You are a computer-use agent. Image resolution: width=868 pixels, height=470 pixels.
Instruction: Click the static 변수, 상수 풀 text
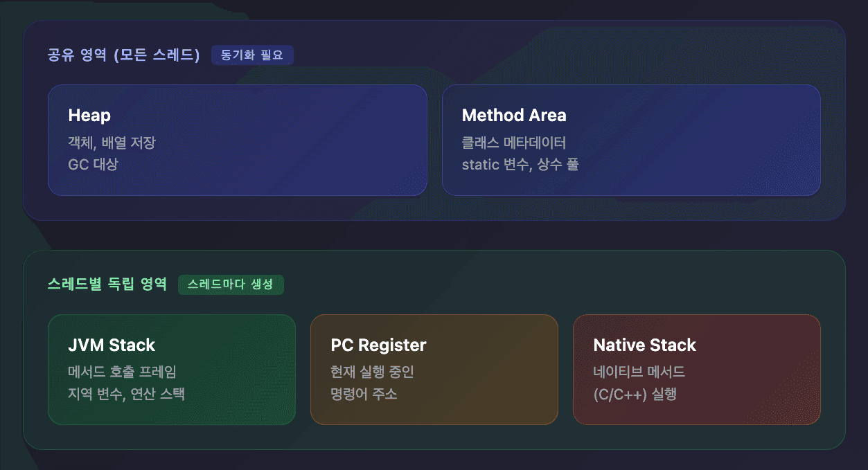[x=520, y=165]
